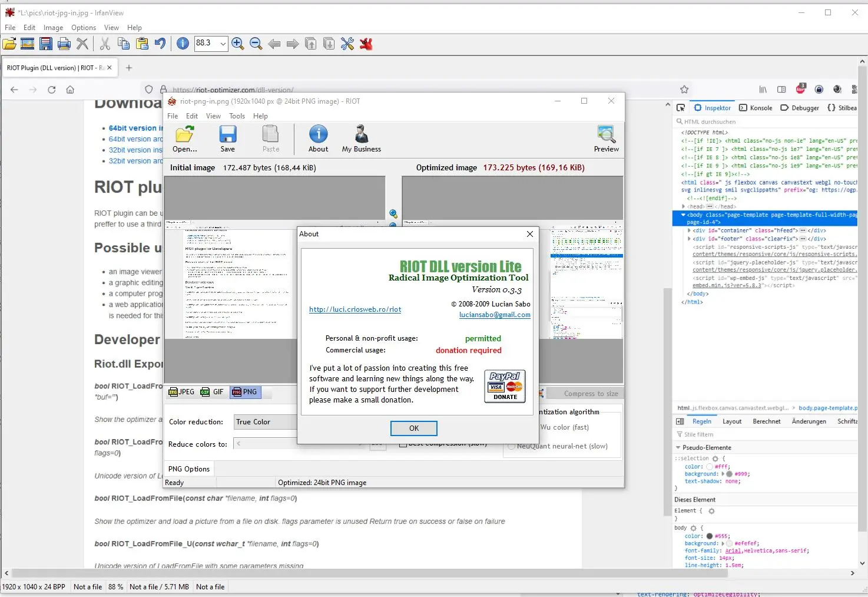This screenshot has width=868, height=597.
Task: Bookmark the page with the star icon
Action: (684, 90)
